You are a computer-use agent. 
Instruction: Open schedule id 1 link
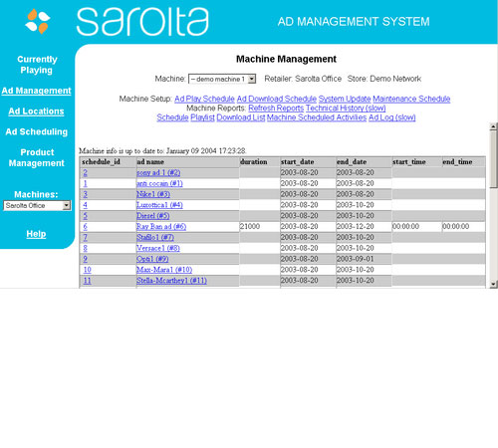(x=86, y=183)
